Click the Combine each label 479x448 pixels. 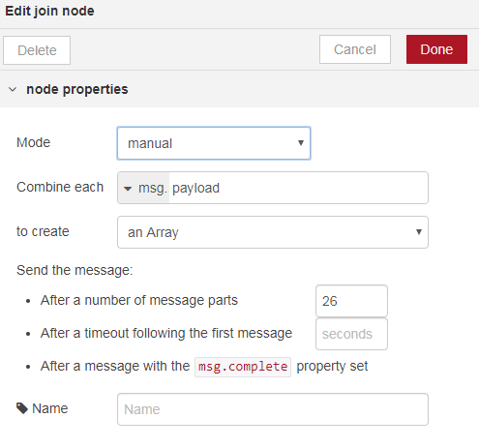[60, 187]
